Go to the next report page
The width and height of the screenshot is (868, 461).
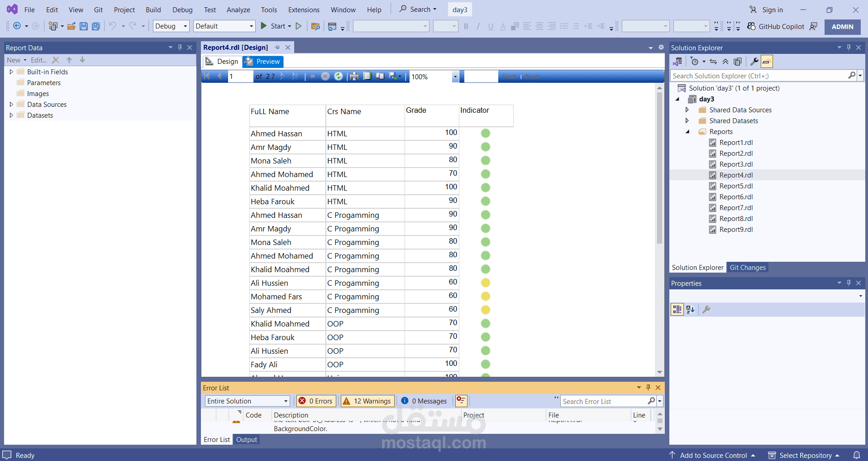(282, 77)
